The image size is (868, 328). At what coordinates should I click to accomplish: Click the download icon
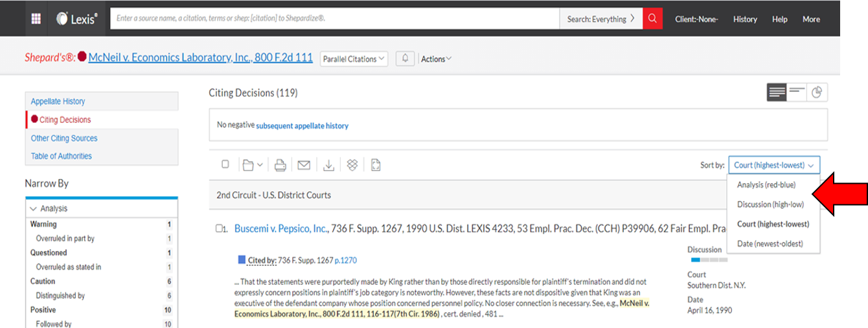[328, 165]
